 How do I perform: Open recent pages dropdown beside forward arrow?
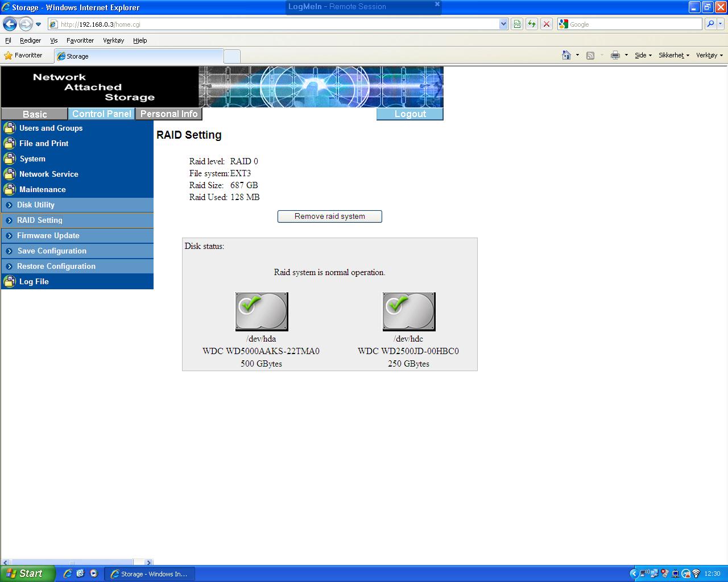click(x=38, y=24)
